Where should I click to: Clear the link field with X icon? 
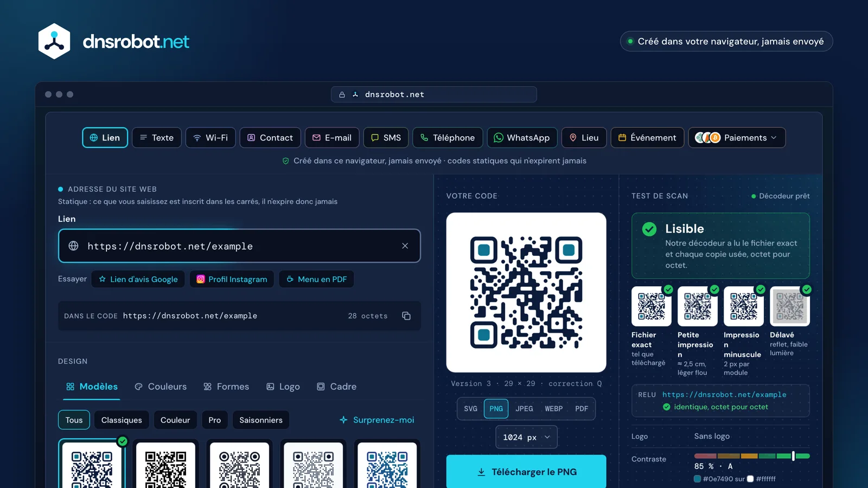[405, 246]
